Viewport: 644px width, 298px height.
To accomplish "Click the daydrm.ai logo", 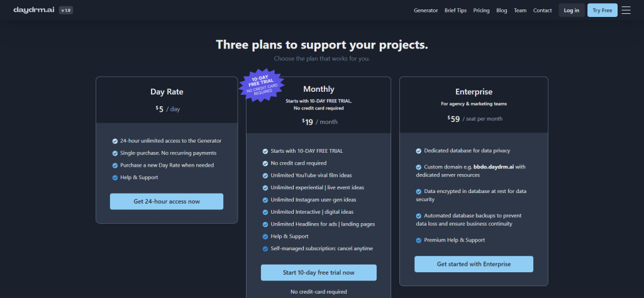I will coord(33,10).
